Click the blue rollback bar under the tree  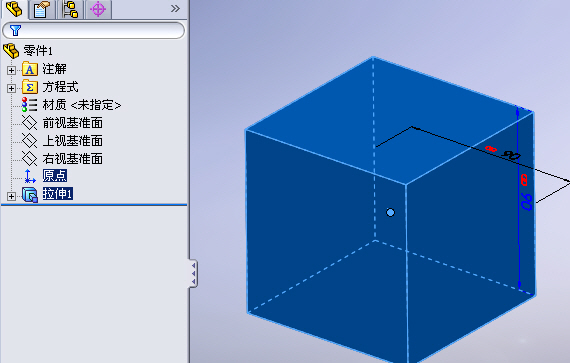pyautogui.click(x=94, y=205)
